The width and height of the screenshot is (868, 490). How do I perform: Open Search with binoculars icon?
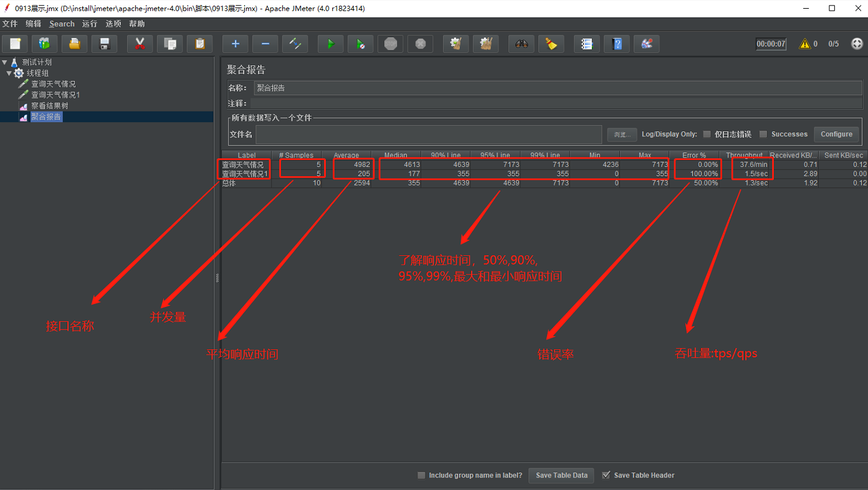point(521,44)
